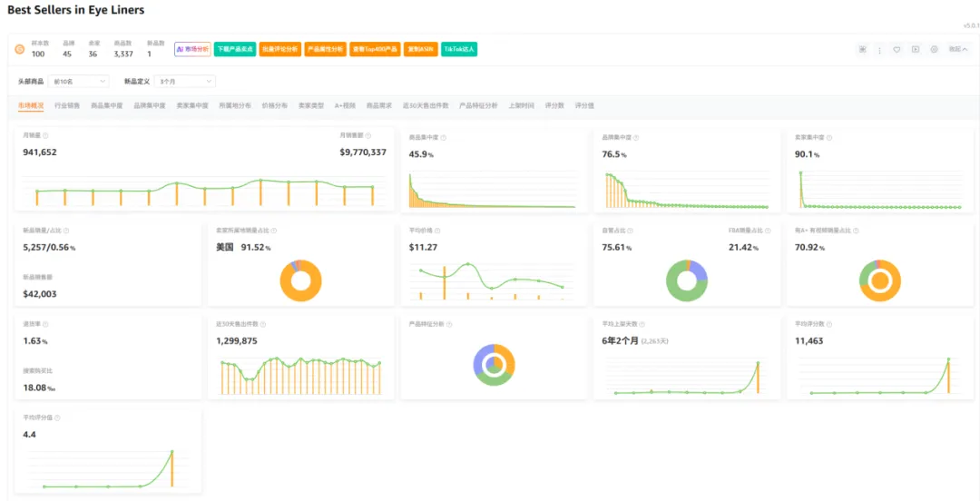Viewport: 980px width, 501px height.
Task: Collapse the panel with 收起 chevron
Action: (958, 49)
